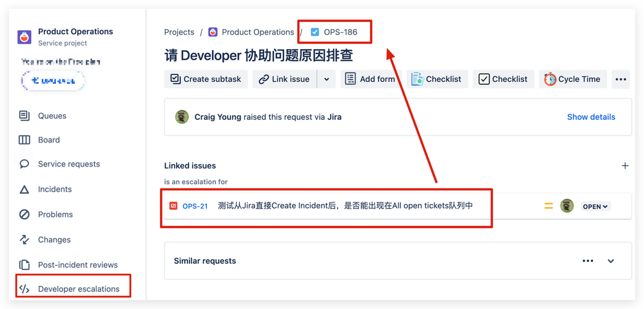
Task: Open the OPEN status dropdown on OPS-21
Action: tap(596, 206)
